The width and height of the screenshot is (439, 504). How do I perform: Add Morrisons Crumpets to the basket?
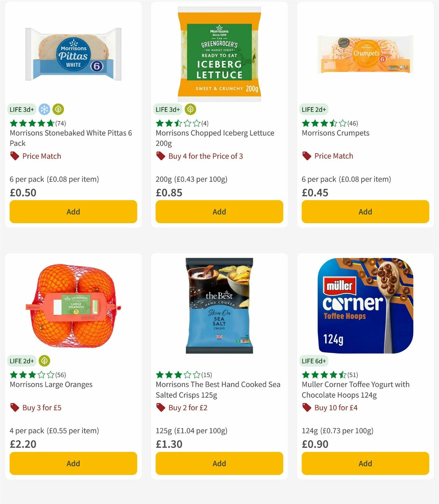point(365,211)
